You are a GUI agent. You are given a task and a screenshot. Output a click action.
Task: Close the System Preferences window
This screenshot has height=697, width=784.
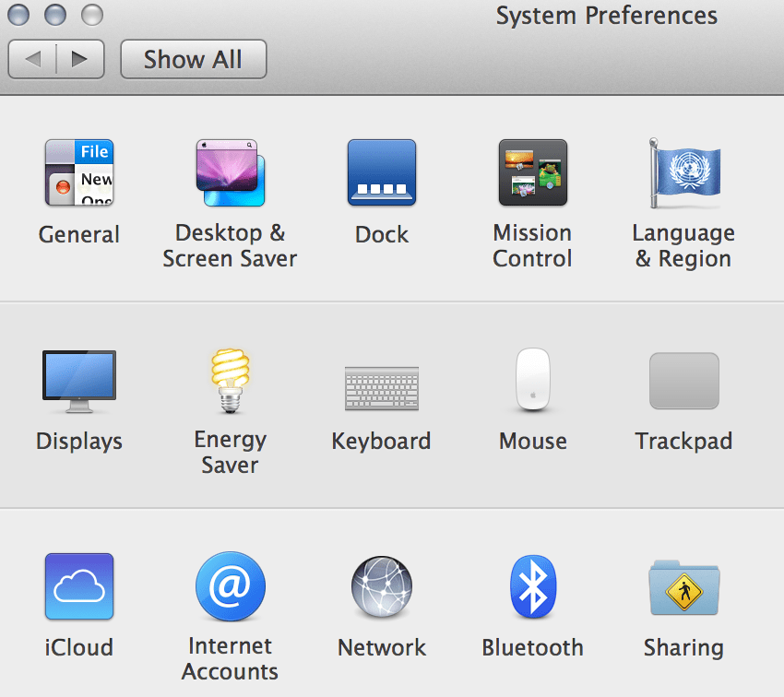pos(18,15)
